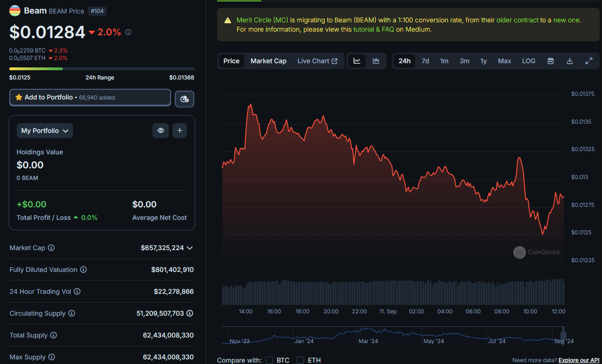Viewport: 602px width, 364px height.
Task: Click the 62,434,008,330 Total Supply value
Action: (168, 335)
